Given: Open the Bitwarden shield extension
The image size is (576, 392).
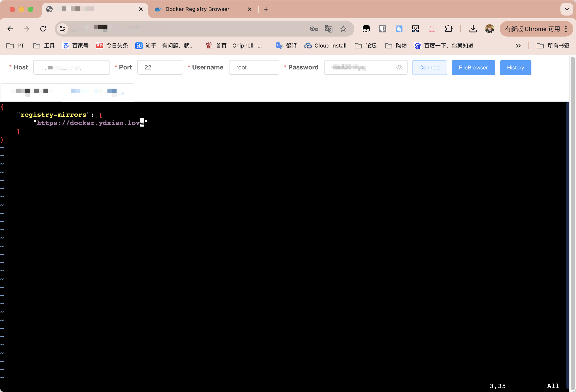Looking at the screenshot, I should pyautogui.click(x=382, y=29).
